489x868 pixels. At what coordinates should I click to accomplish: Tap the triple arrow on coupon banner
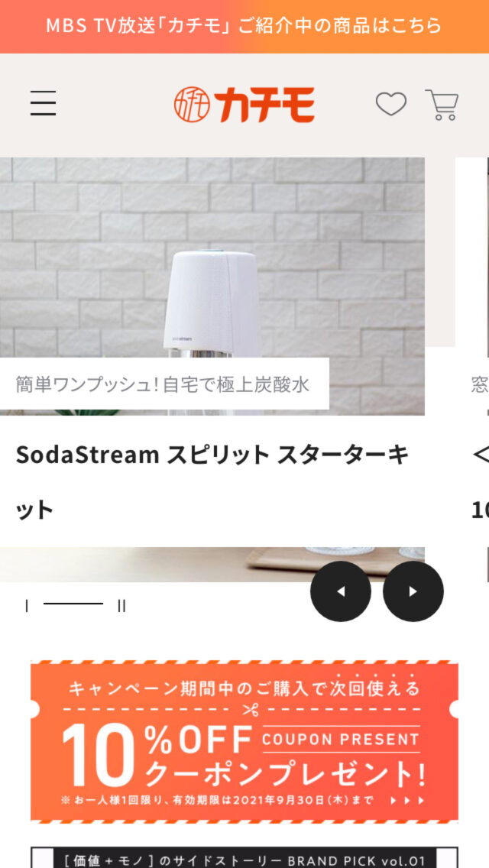(x=407, y=801)
